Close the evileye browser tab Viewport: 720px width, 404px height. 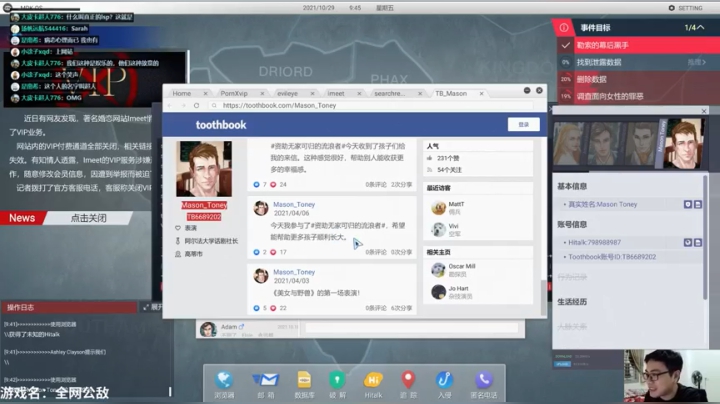(x=312, y=94)
